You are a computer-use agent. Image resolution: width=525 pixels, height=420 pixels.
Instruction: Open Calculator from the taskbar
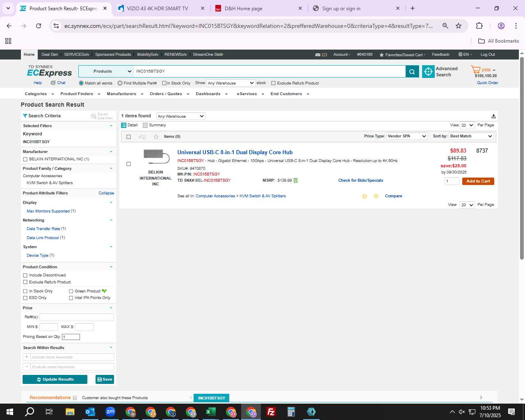291,412
